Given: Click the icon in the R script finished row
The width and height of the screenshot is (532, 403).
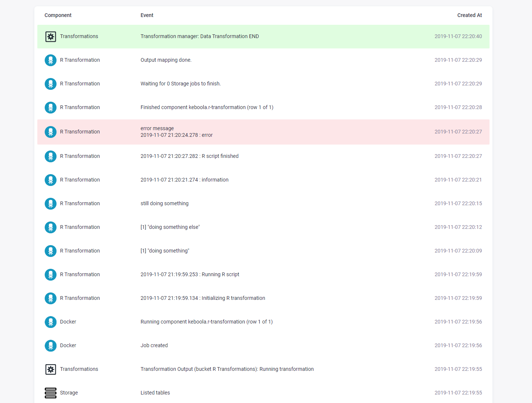Looking at the screenshot, I should [51, 156].
